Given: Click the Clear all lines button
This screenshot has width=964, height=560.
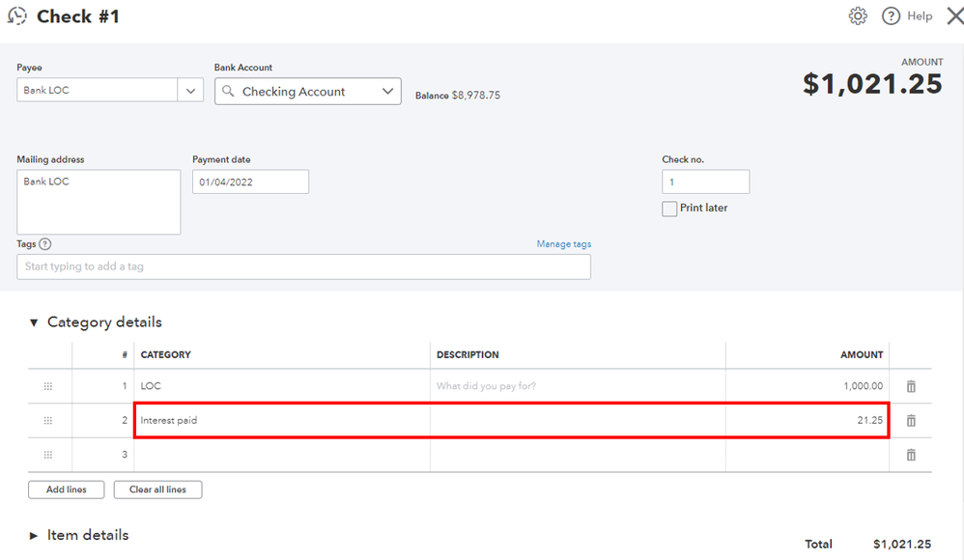Looking at the screenshot, I should click(158, 490).
